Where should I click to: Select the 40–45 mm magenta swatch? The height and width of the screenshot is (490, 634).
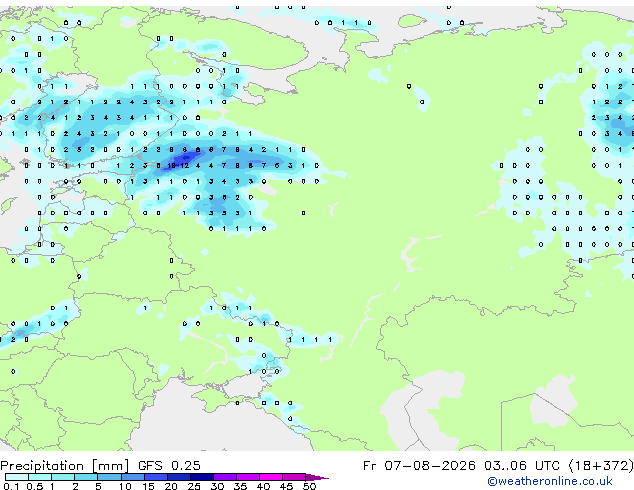coord(271,477)
